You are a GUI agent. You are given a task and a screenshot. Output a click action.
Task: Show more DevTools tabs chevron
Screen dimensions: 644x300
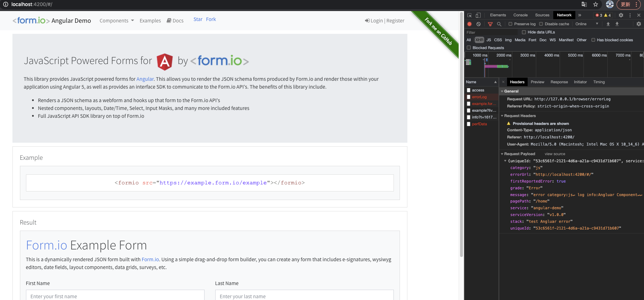click(x=580, y=15)
